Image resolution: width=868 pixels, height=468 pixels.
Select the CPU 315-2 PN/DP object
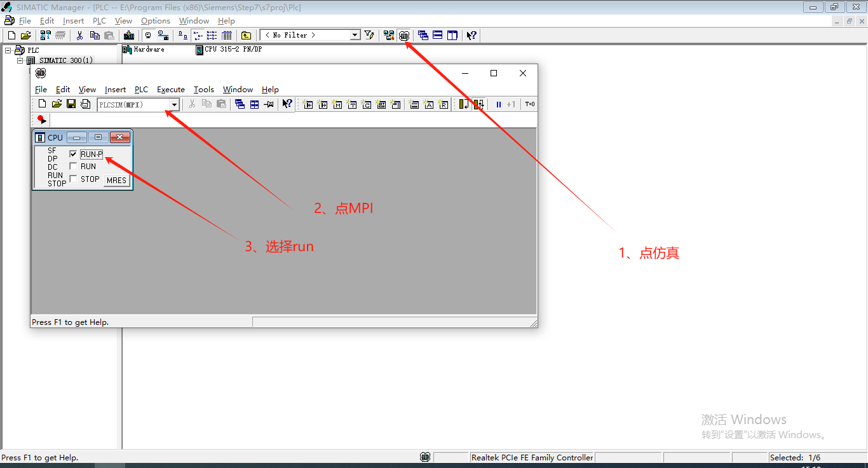point(229,50)
